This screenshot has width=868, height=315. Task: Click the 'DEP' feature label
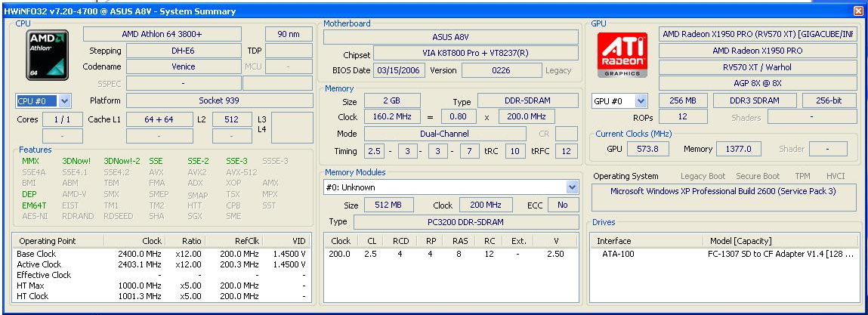pyautogui.click(x=29, y=194)
